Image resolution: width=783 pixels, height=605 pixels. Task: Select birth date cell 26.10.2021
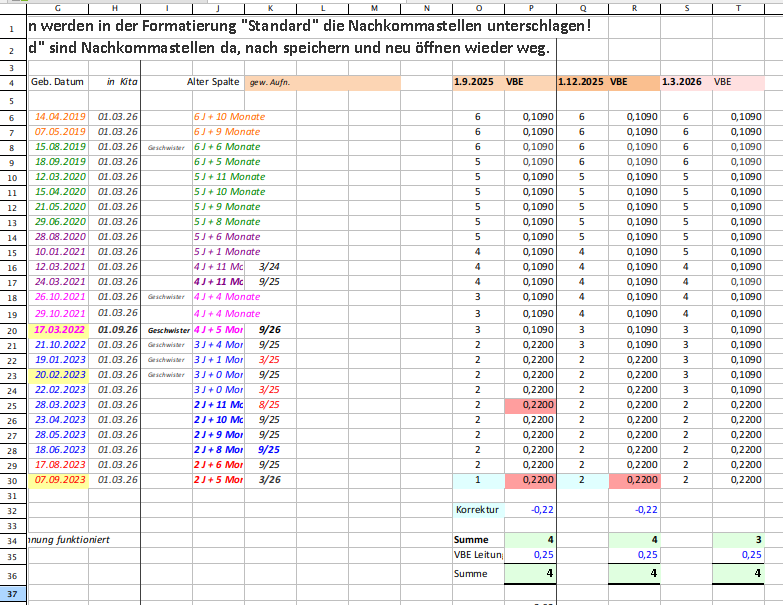coord(60,297)
